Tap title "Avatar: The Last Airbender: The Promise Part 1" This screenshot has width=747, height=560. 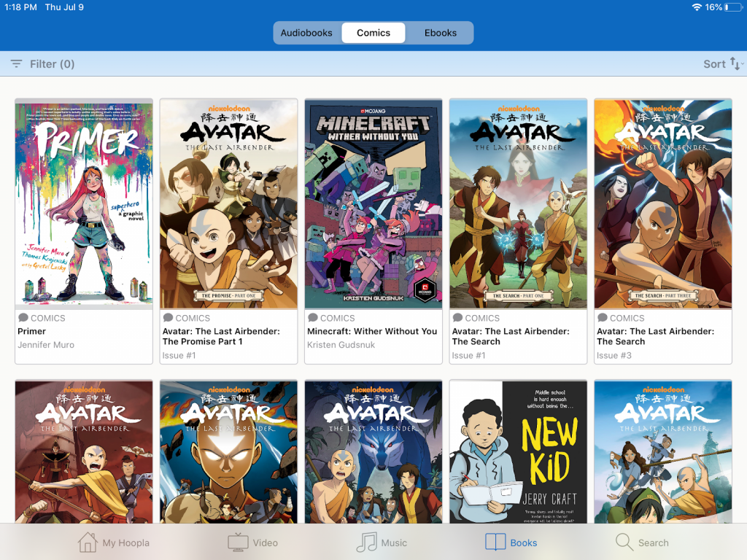221,336
